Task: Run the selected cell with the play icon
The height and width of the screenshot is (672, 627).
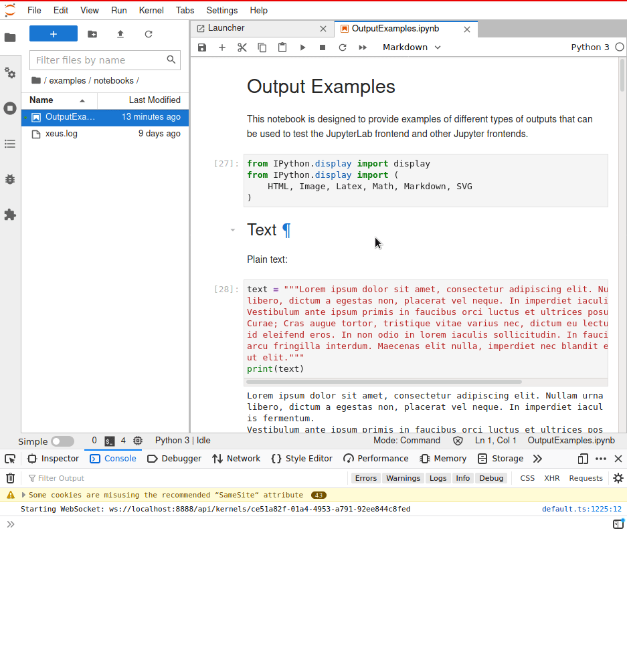Action: point(302,47)
